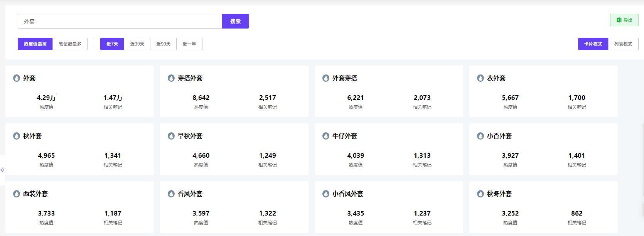
Task: Click heat value 3,435
Action: click(356, 213)
